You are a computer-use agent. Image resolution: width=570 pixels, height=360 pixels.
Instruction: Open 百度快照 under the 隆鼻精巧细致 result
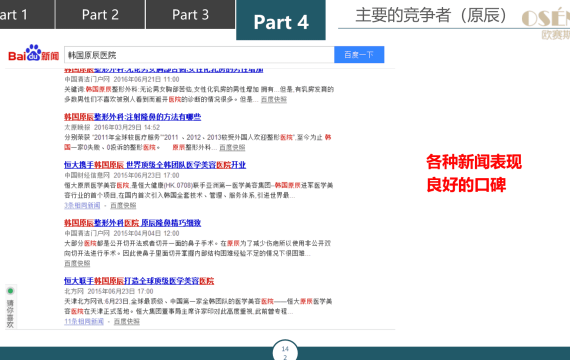(x=77, y=264)
